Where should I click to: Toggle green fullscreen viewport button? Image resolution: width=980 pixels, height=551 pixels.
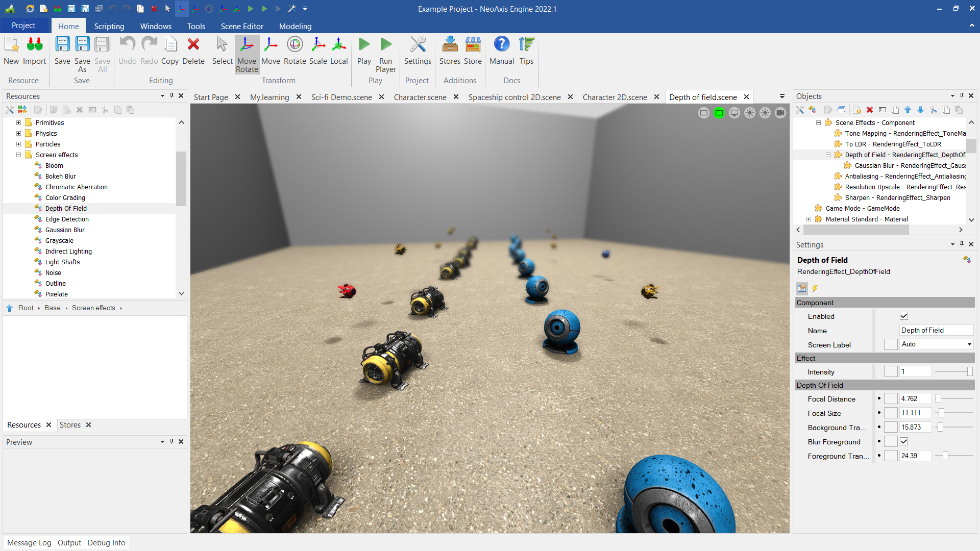pos(719,113)
